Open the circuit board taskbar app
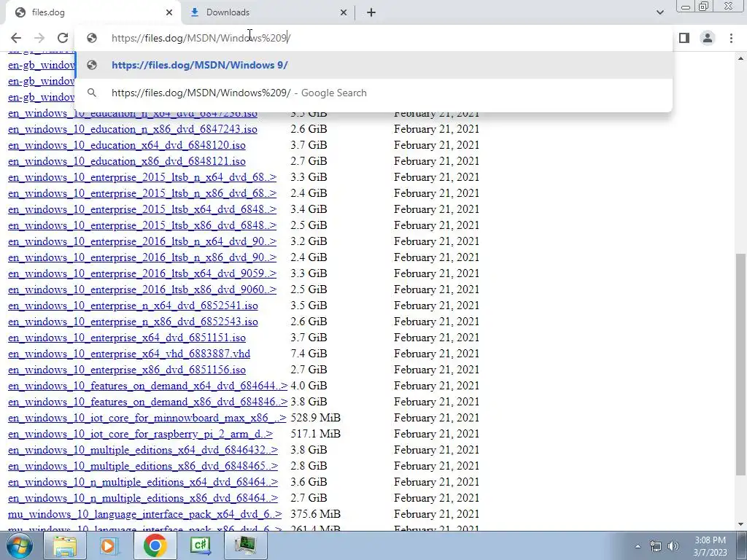Screen dimensions: 747x560 pos(245,545)
